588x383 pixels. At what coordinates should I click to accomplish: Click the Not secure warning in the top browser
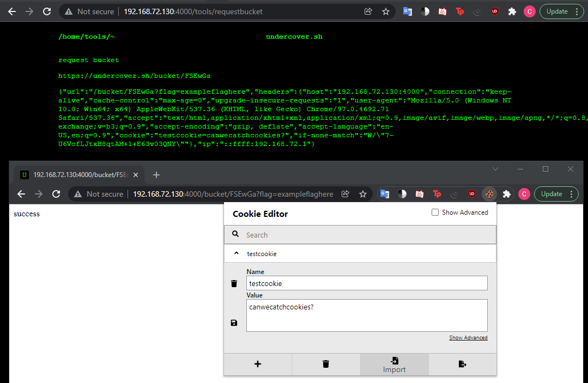pyautogui.click(x=89, y=11)
